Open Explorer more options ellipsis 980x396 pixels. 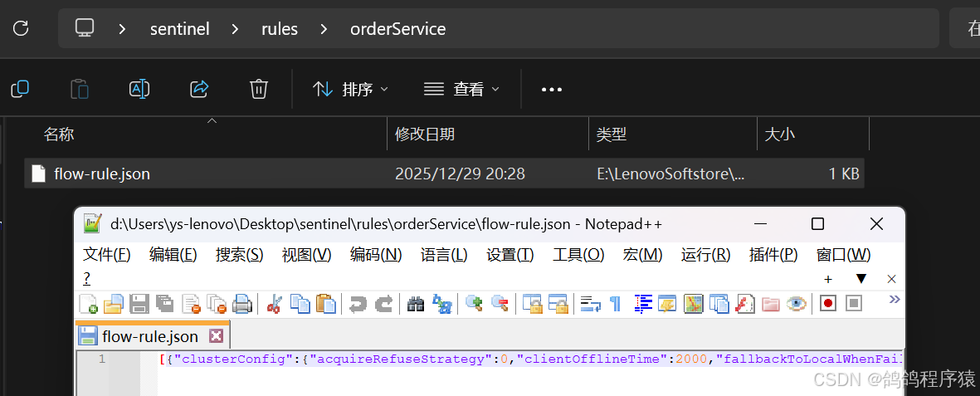coord(551,90)
